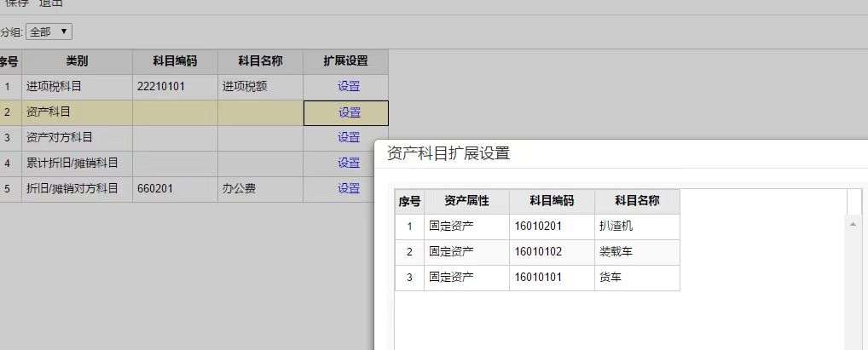868x350 pixels.
Task: Click dialog scrollbar up arrow
Action: (854, 223)
